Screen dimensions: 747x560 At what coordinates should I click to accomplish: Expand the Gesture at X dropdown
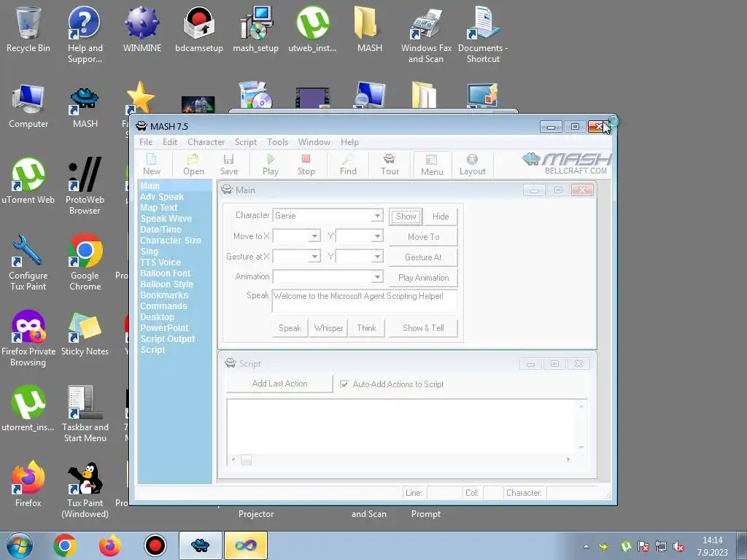[314, 257]
